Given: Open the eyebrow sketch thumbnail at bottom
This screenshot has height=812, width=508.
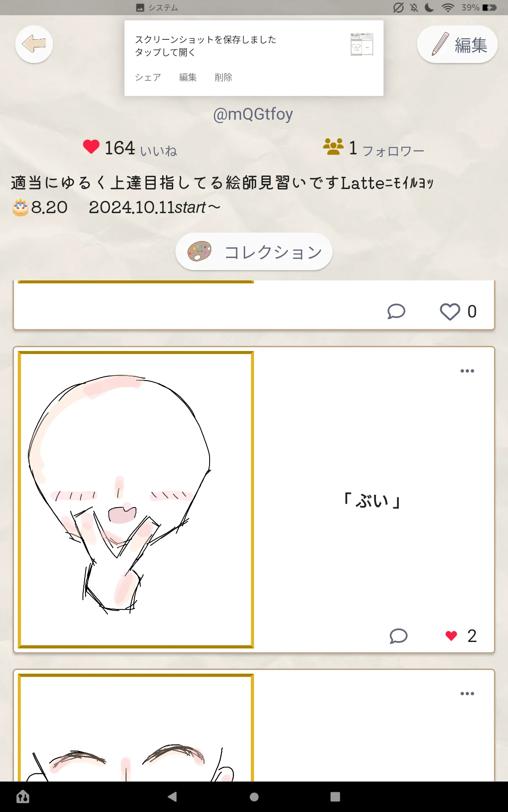Looking at the screenshot, I should (136, 727).
